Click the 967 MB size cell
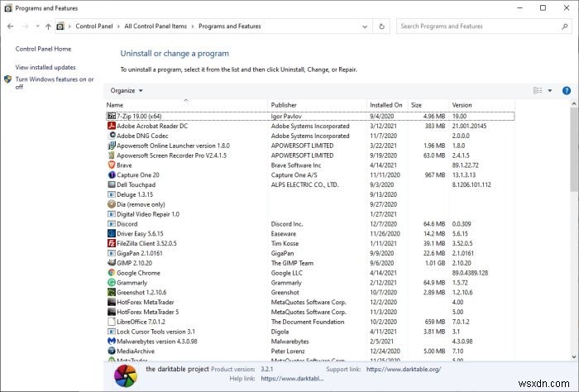The width and height of the screenshot is (579, 392). pos(435,175)
